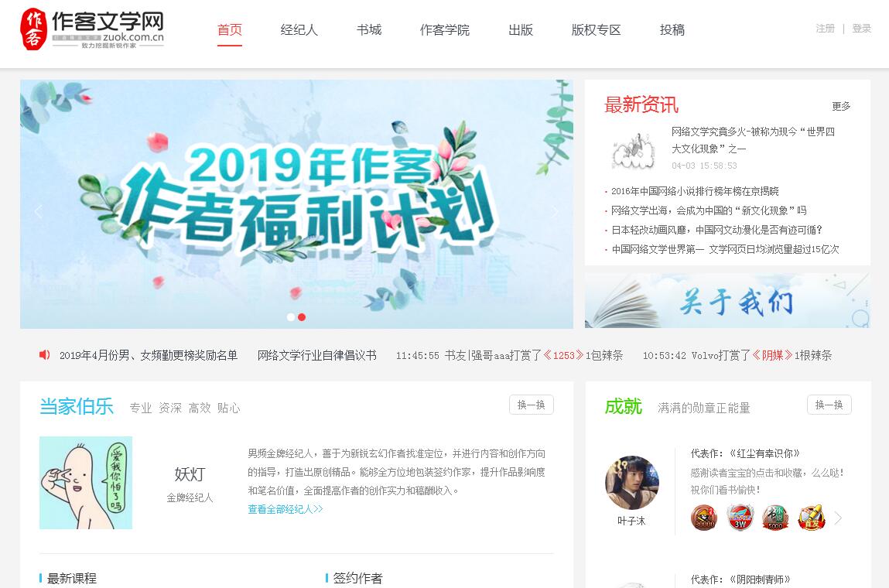
Task: Click 更多 beside 最新资讯
Action: 841,106
